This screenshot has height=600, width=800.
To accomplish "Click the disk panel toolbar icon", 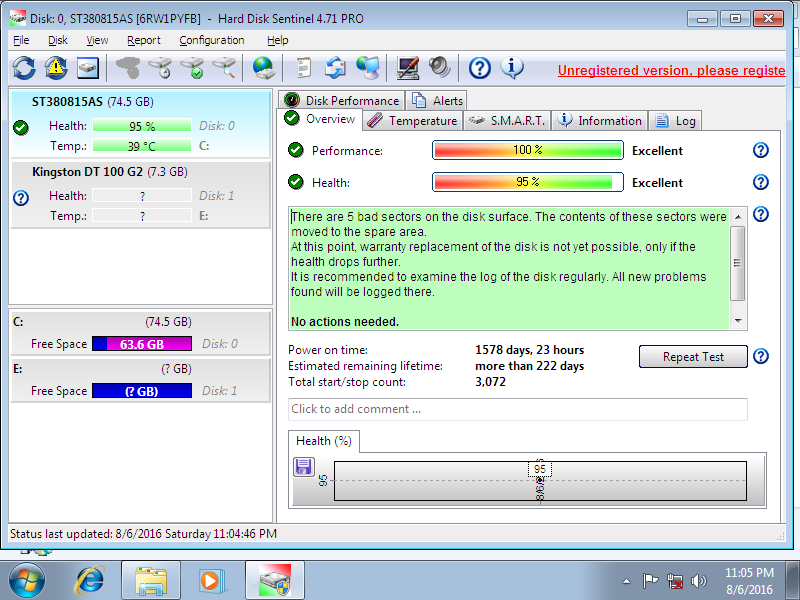I will coord(88,68).
